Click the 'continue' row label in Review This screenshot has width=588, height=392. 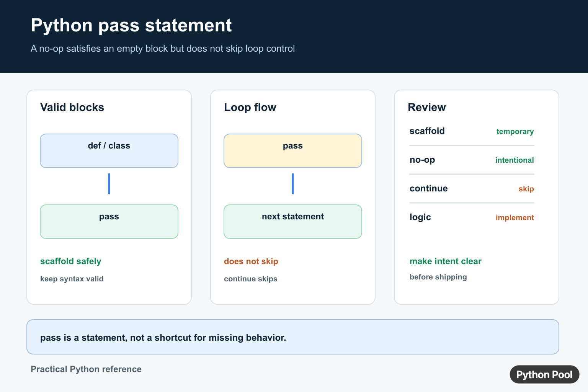(428, 188)
